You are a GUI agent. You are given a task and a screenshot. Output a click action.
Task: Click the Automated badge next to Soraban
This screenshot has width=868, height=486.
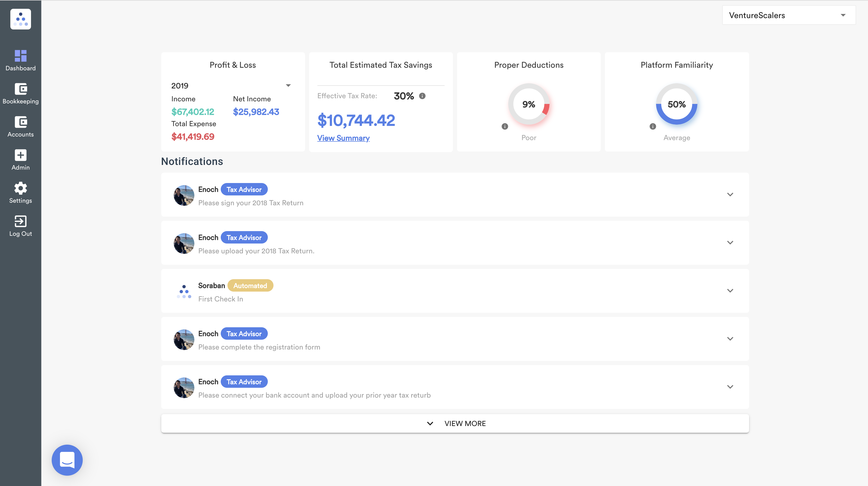pos(250,285)
